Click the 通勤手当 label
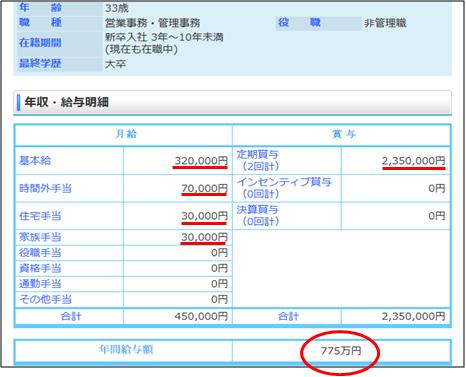 tap(40, 284)
